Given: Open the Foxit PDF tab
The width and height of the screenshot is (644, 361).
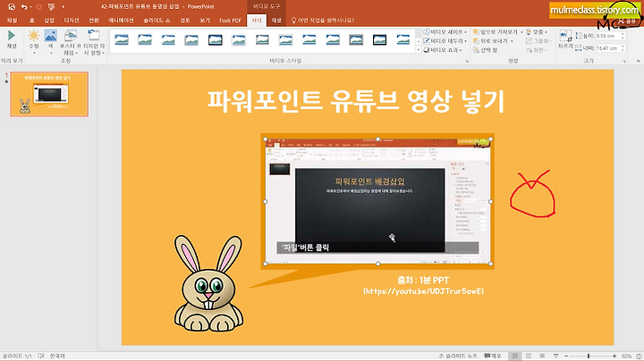Looking at the screenshot, I should (x=230, y=21).
